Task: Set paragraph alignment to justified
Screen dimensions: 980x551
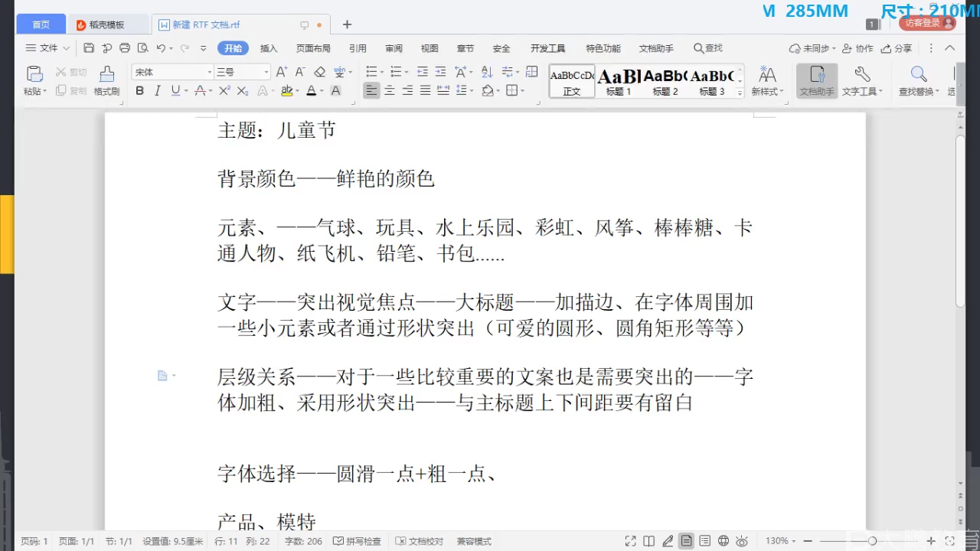Action: [425, 90]
